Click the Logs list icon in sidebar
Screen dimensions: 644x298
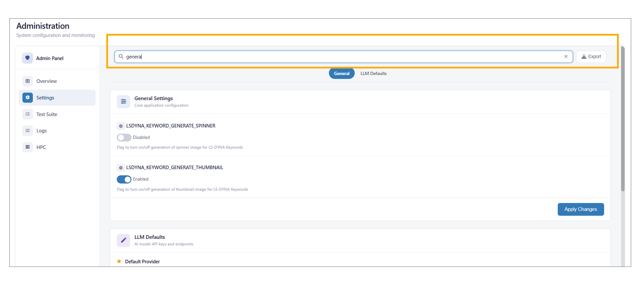[28, 131]
